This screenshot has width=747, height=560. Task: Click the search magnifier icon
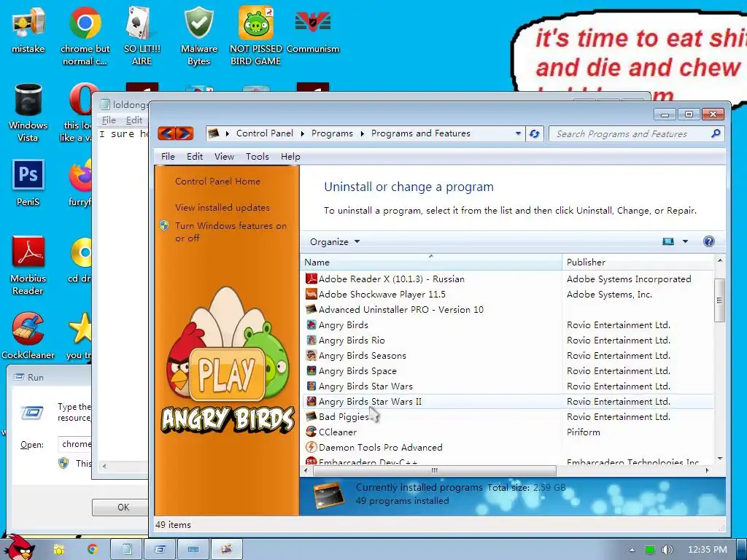716,134
